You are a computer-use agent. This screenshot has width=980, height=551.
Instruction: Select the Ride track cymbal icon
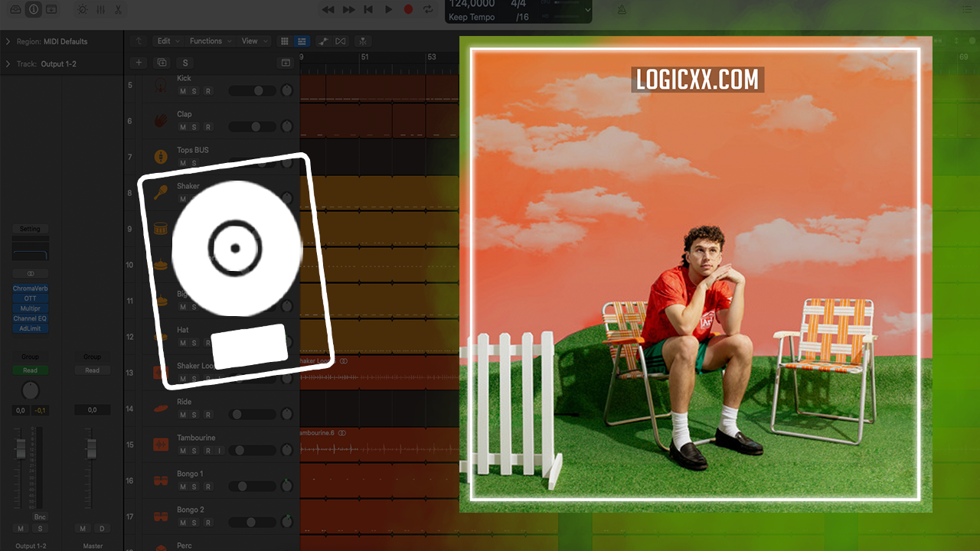tap(161, 408)
